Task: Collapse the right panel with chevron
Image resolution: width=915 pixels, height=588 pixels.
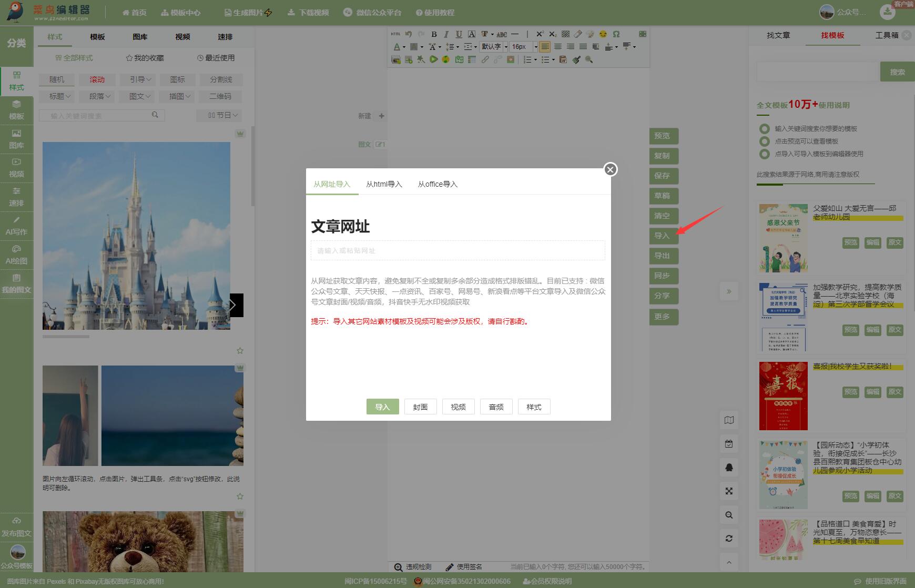Action: [729, 291]
